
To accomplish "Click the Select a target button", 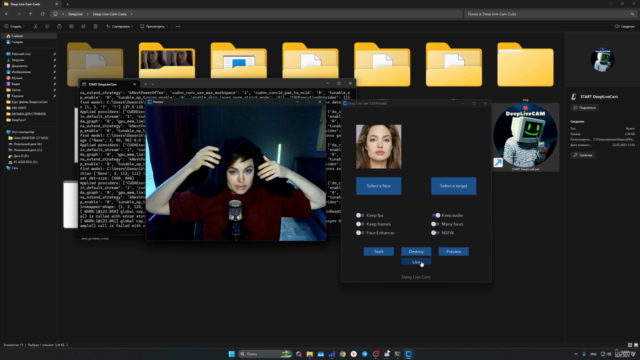I will (x=453, y=186).
